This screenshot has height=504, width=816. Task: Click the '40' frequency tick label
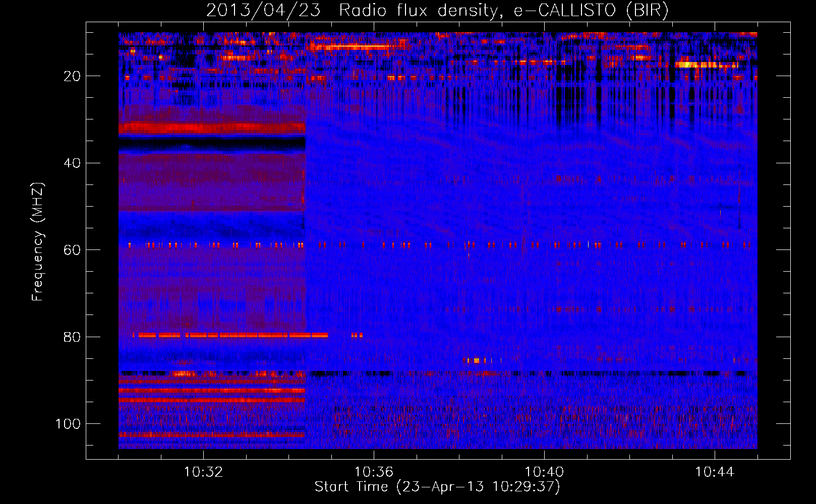tap(72, 163)
